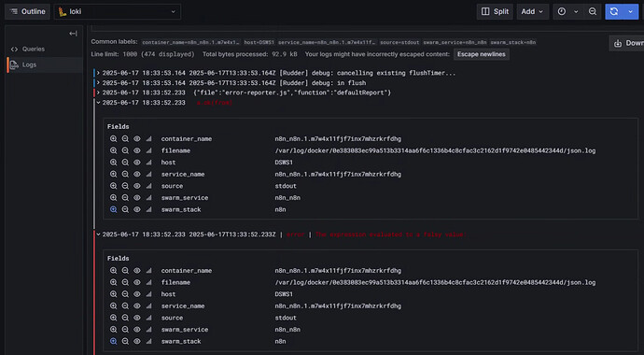Filter for value on second swarm_stack field
Screen dimensions: 644x355
113,341
